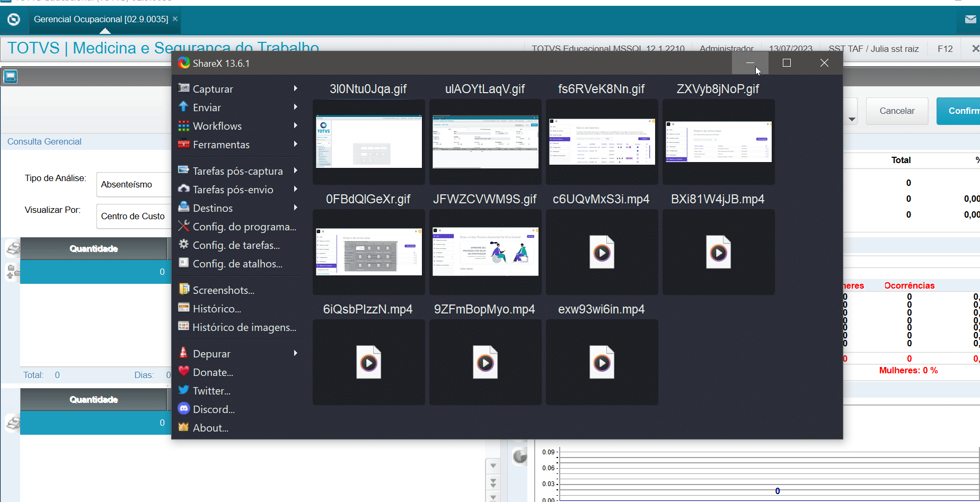Viewport: 980px width, 502px height.
Task: Click the Enviar upload arrow icon
Action: pyautogui.click(x=183, y=106)
